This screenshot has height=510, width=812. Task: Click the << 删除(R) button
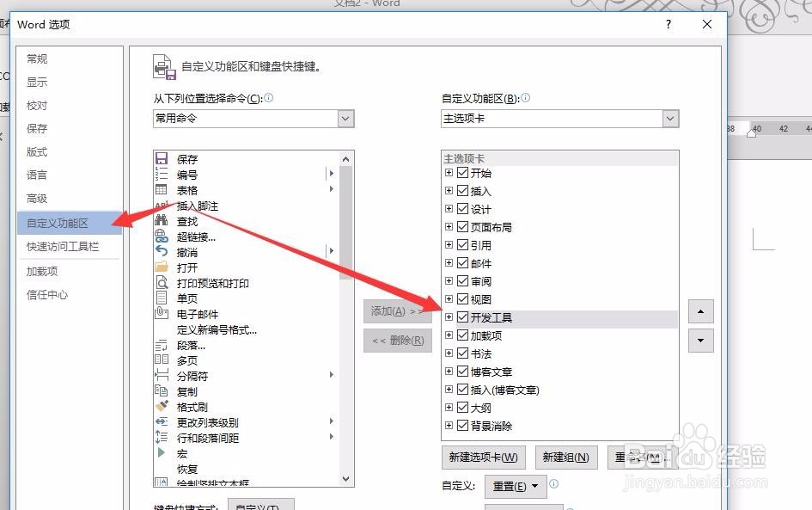[x=398, y=341]
